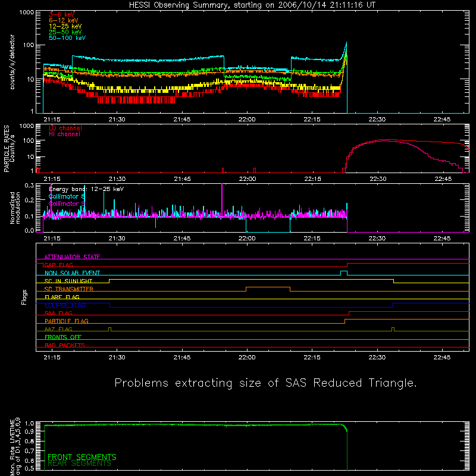Click the 0.3 tick on the modulation axis

29,185
